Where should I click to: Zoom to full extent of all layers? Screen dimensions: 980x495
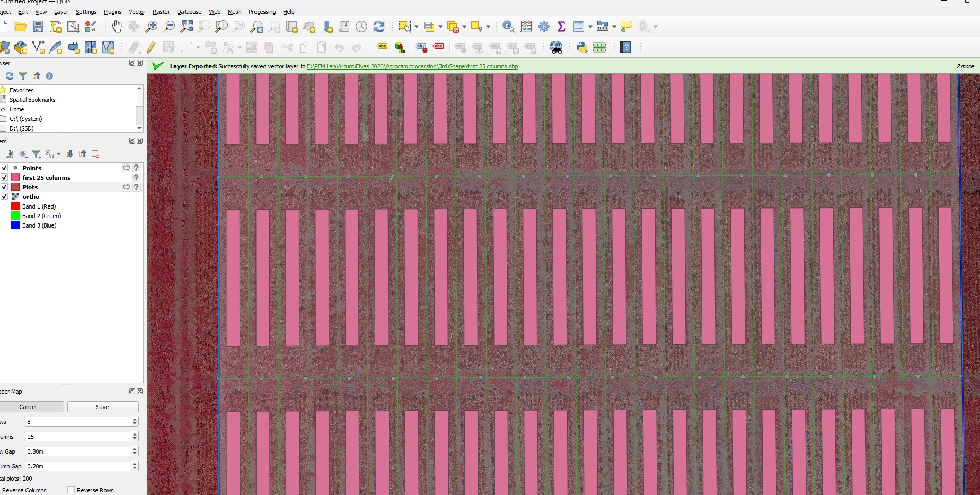tap(187, 27)
